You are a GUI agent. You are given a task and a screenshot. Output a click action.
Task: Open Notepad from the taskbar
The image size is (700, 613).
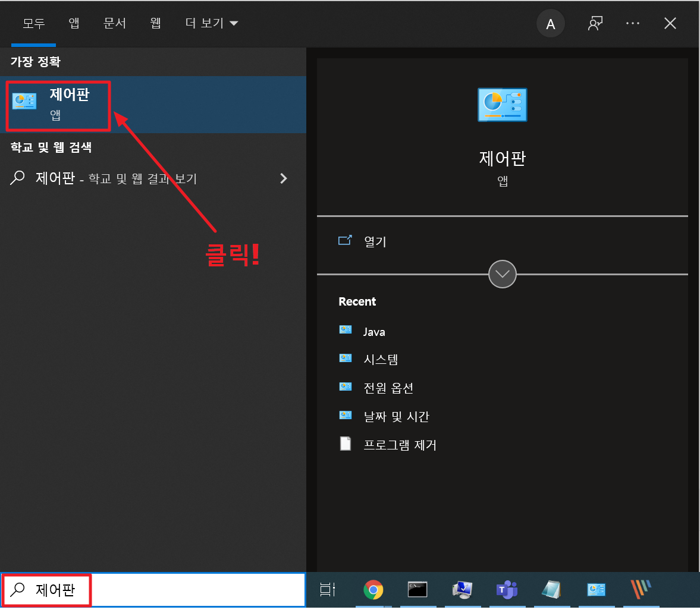(x=551, y=590)
